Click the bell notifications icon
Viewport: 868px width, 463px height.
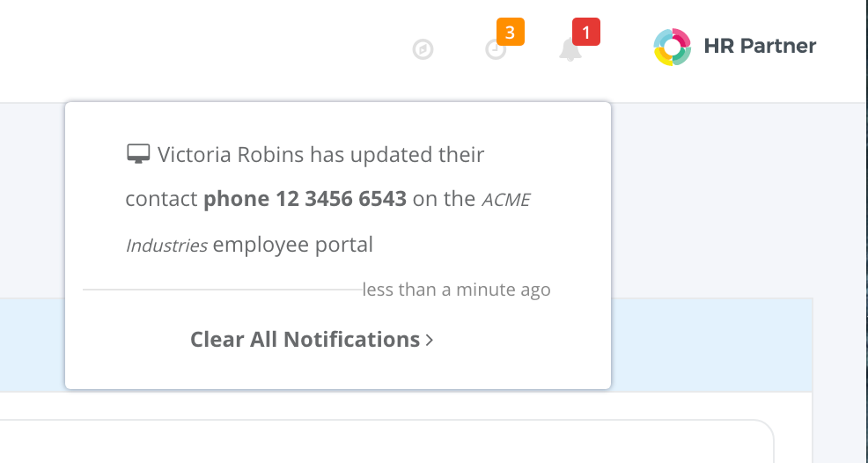[570, 49]
